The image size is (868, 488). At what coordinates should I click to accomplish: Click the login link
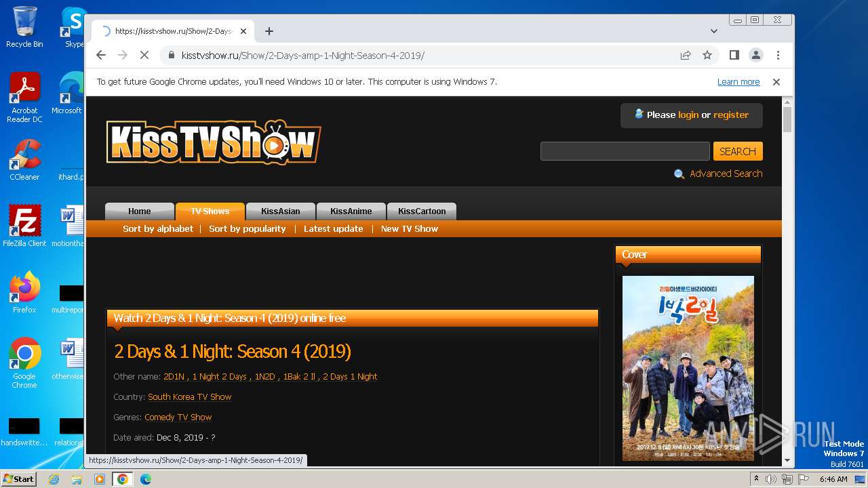pos(688,115)
